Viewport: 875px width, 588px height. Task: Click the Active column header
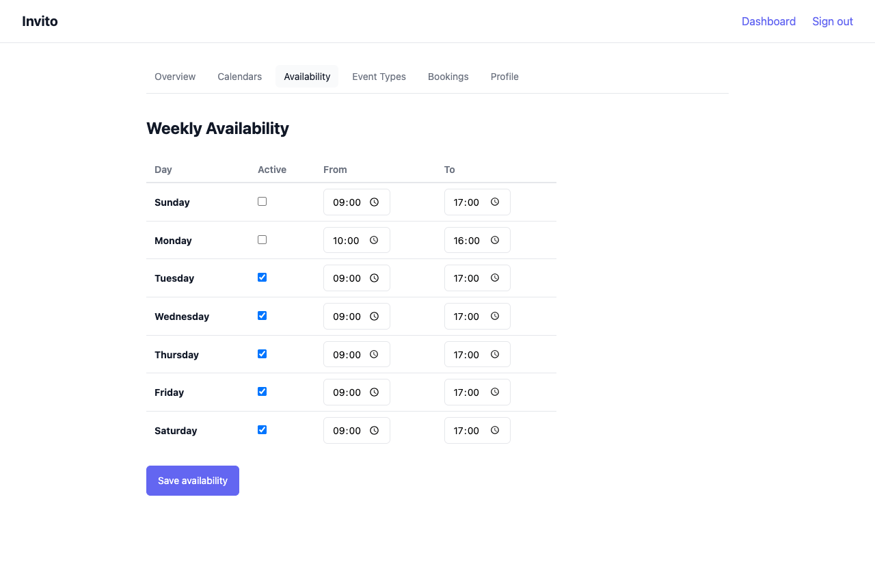click(x=272, y=170)
